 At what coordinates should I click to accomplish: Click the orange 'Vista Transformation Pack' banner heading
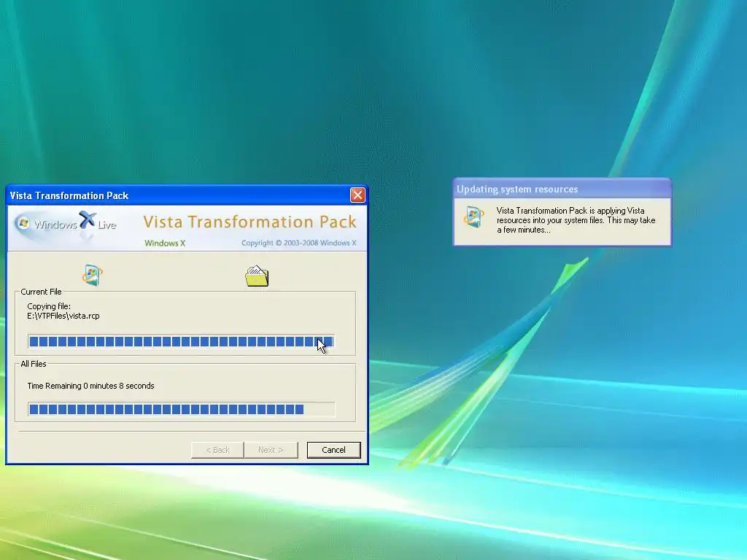click(x=249, y=222)
